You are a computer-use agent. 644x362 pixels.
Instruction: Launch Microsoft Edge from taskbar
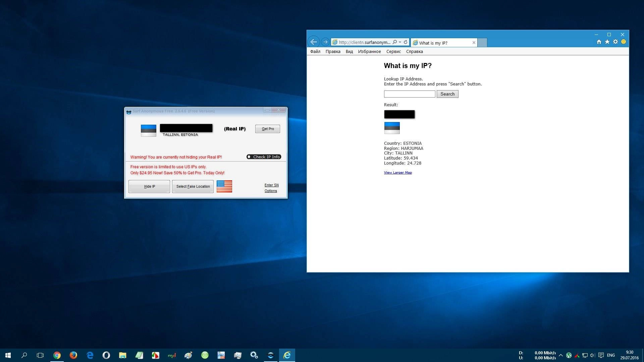[90, 355]
